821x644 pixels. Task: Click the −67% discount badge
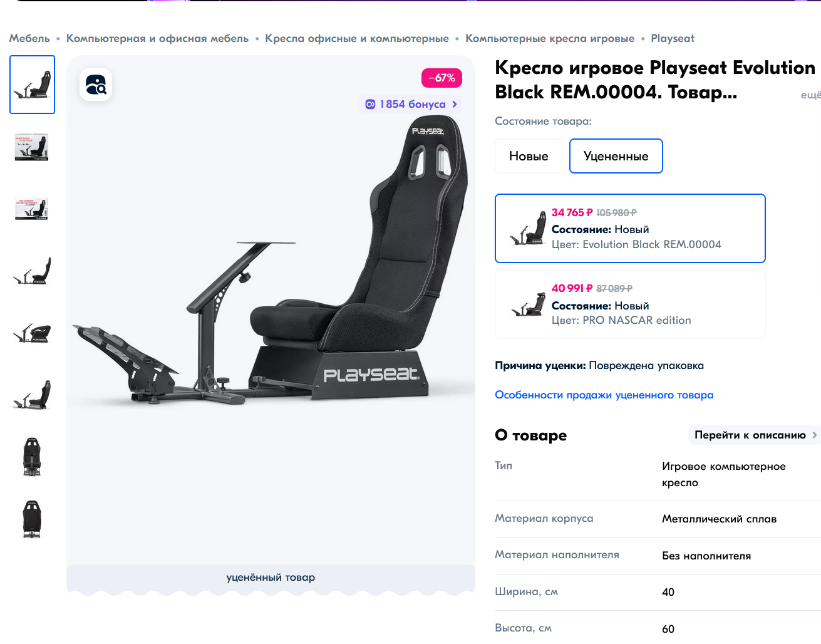(442, 78)
